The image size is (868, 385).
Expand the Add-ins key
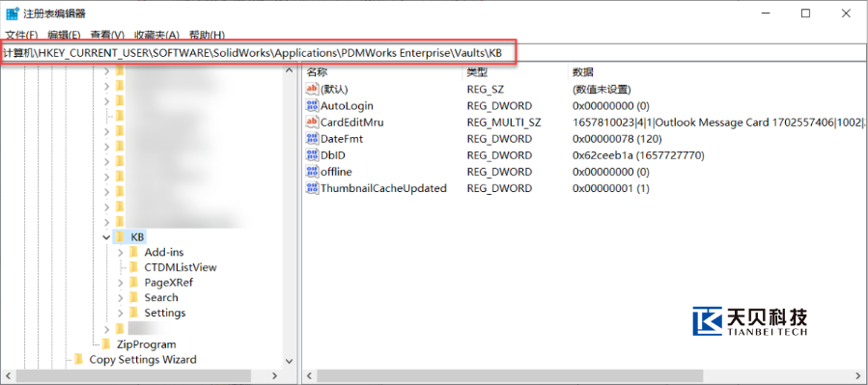point(120,252)
